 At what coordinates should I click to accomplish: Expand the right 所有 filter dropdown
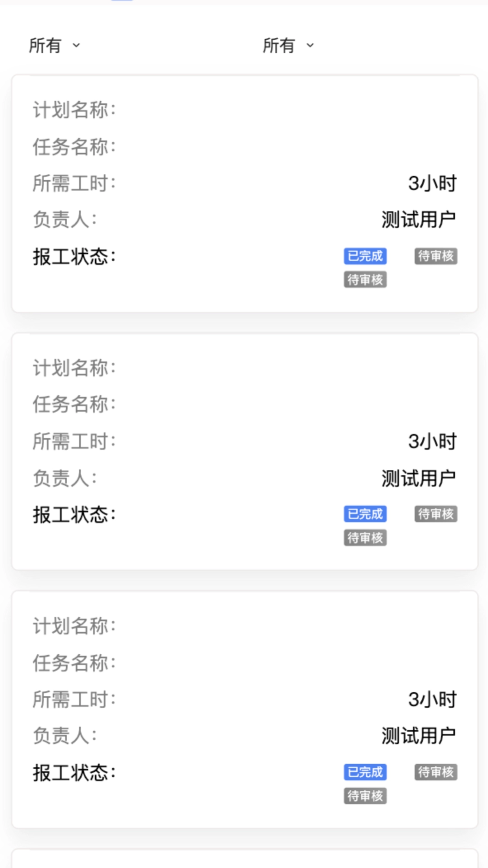[288, 45]
